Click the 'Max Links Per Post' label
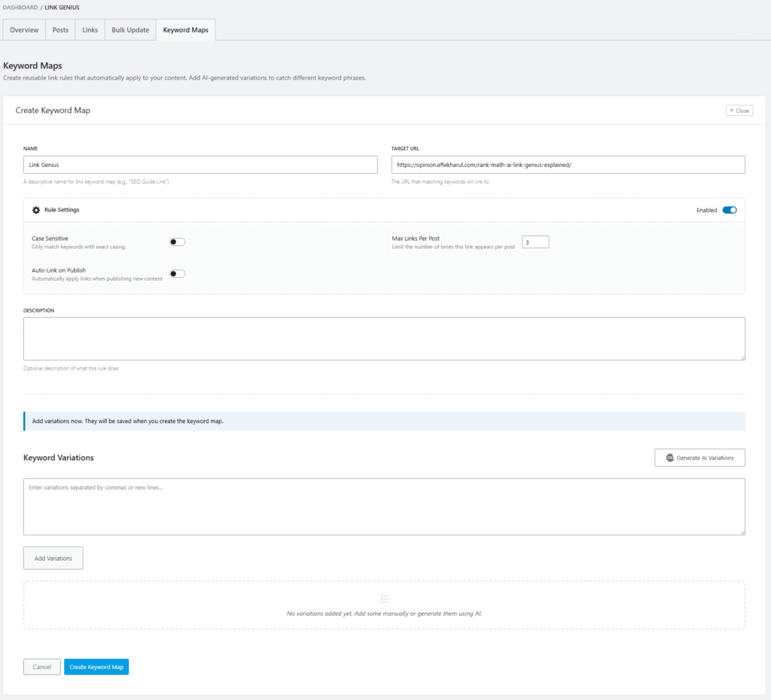Image resolution: width=771 pixels, height=700 pixels. tap(416, 239)
